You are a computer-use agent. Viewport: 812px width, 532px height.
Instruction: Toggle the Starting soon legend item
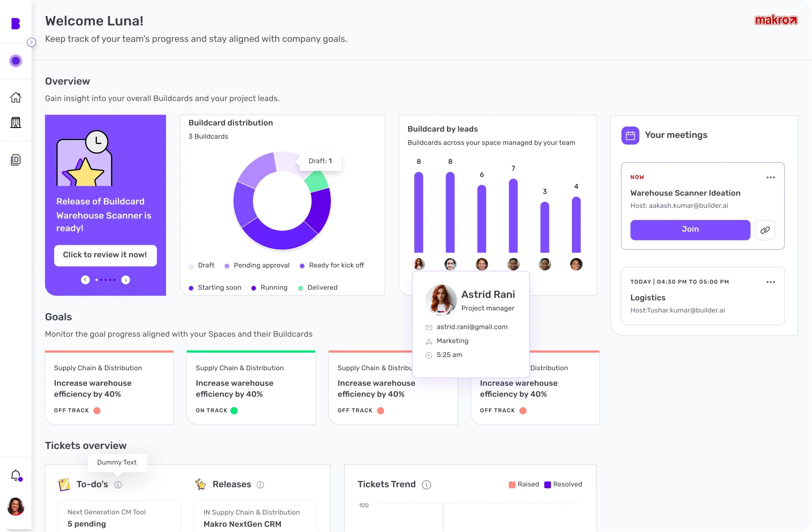coord(215,288)
